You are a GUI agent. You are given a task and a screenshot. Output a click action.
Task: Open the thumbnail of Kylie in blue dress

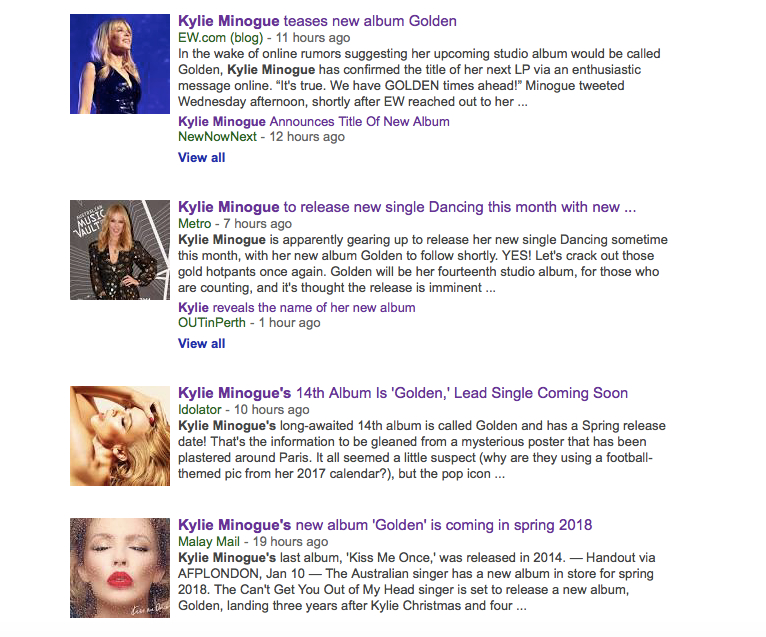pos(120,64)
